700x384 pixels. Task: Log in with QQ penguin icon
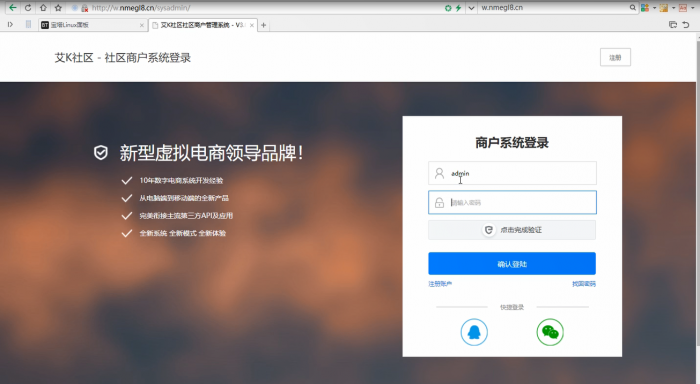[x=474, y=332]
